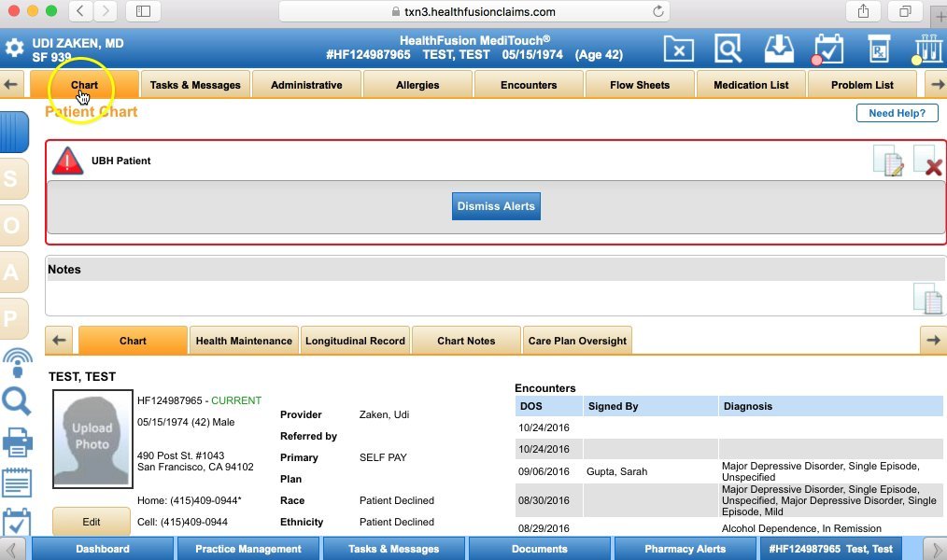947x560 pixels.
Task: Click the Need Help? button
Action: coord(897,113)
